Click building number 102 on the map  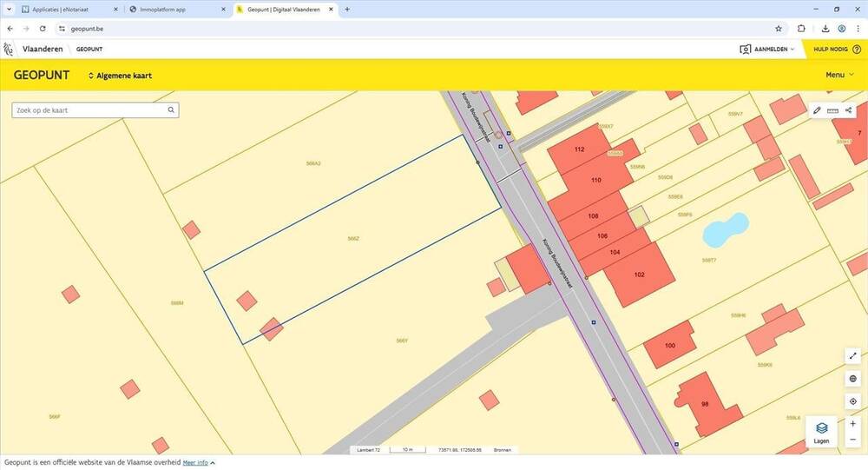640,275
